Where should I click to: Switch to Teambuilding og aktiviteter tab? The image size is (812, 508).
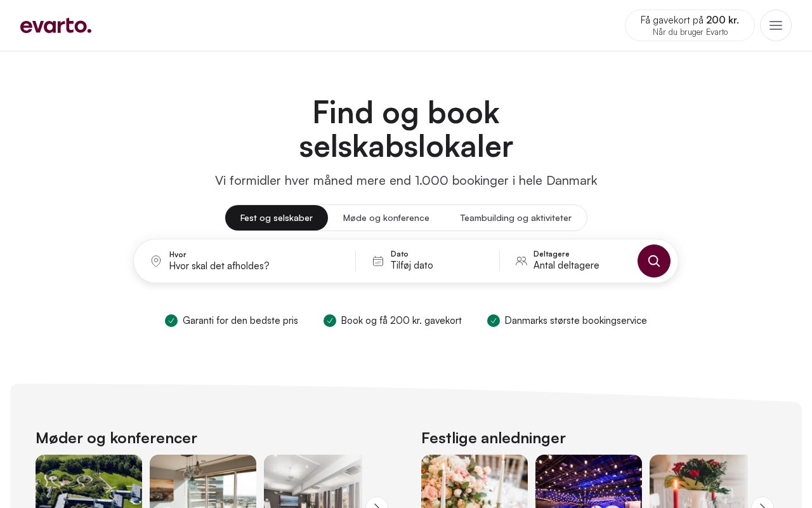[x=516, y=218]
